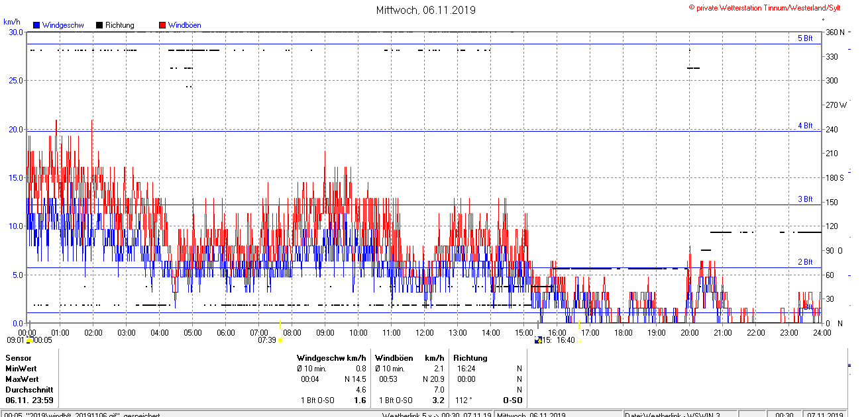Click the sunrise time 07:39
The width and height of the screenshot is (868, 417).
pos(267,340)
